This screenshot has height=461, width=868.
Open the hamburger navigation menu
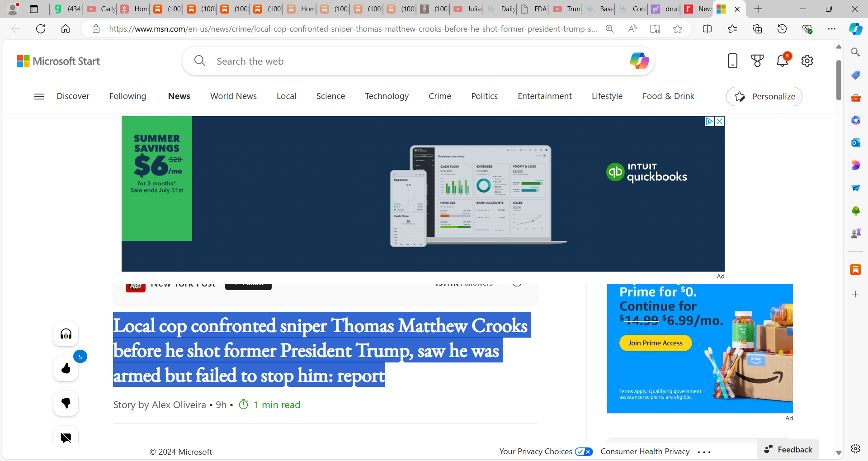[39, 96]
